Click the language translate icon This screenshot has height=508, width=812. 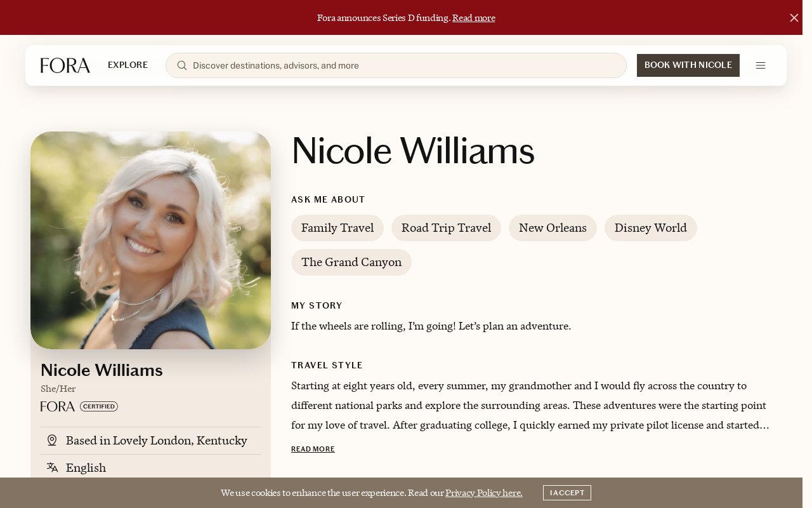pos(52,468)
